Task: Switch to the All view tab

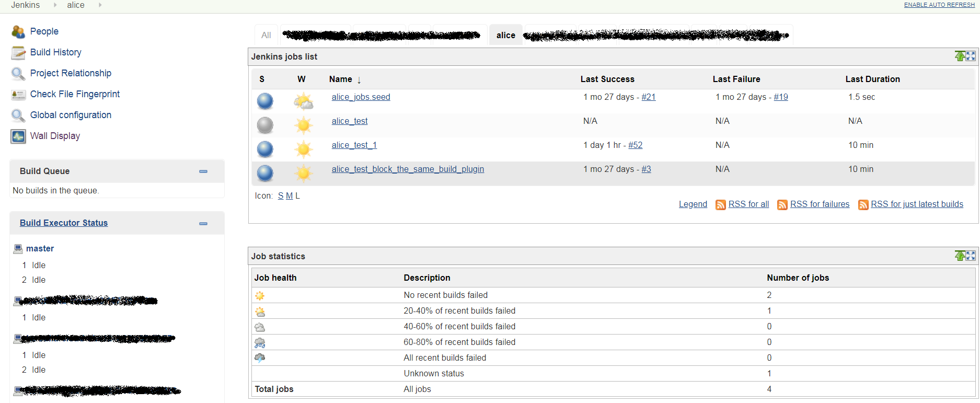Action: pos(266,35)
